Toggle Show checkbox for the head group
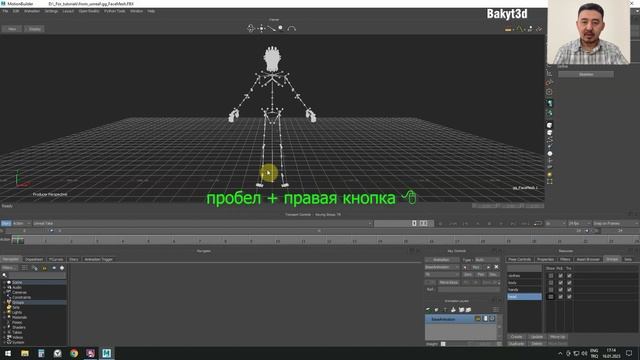640x360 pixels. point(551,297)
